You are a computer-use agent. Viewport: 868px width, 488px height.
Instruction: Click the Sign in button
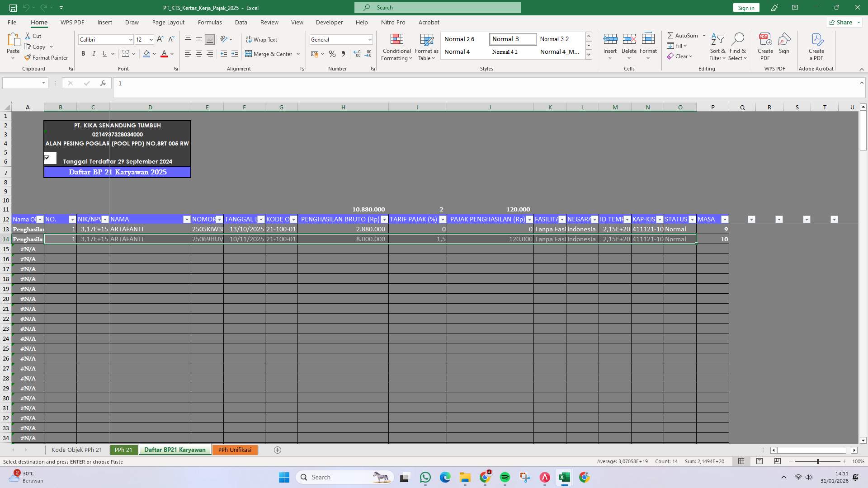(745, 8)
